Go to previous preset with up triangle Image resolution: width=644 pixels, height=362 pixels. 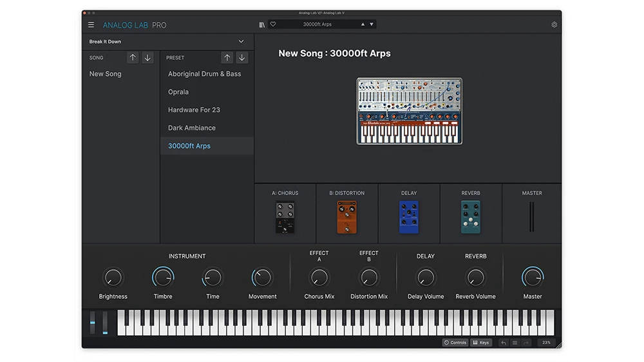[363, 24]
